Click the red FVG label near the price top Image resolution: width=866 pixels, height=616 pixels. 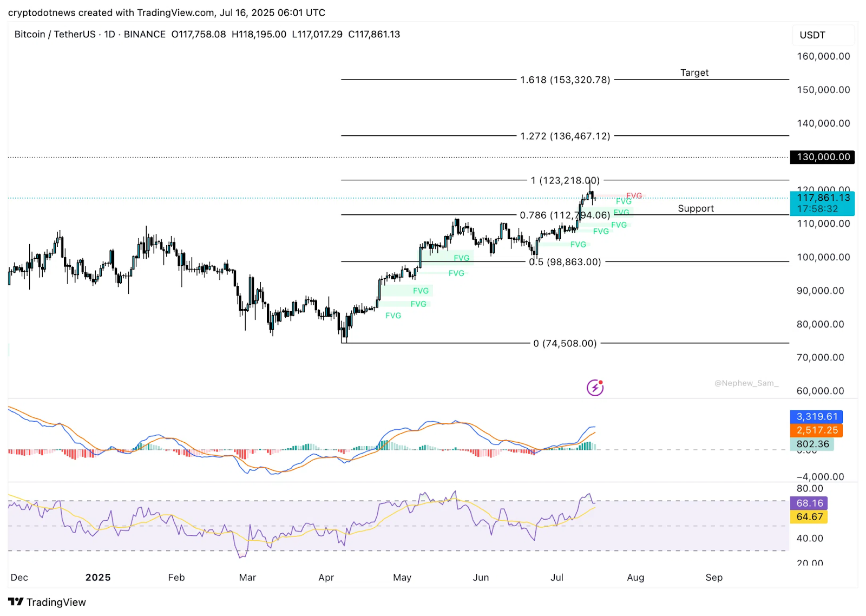click(x=634, y=195)
